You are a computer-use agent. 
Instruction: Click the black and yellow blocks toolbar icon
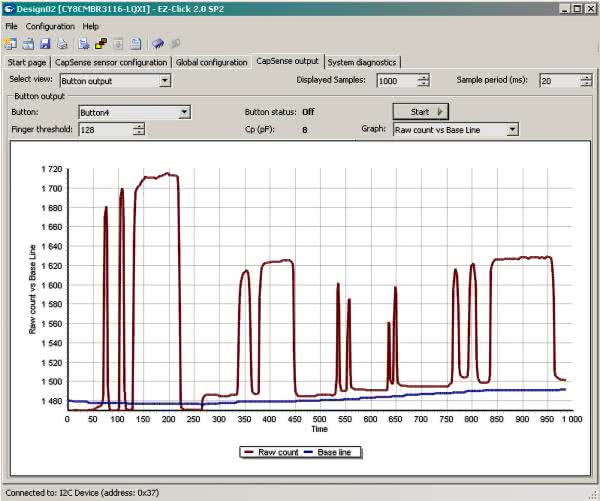click(x=101, y=44)
